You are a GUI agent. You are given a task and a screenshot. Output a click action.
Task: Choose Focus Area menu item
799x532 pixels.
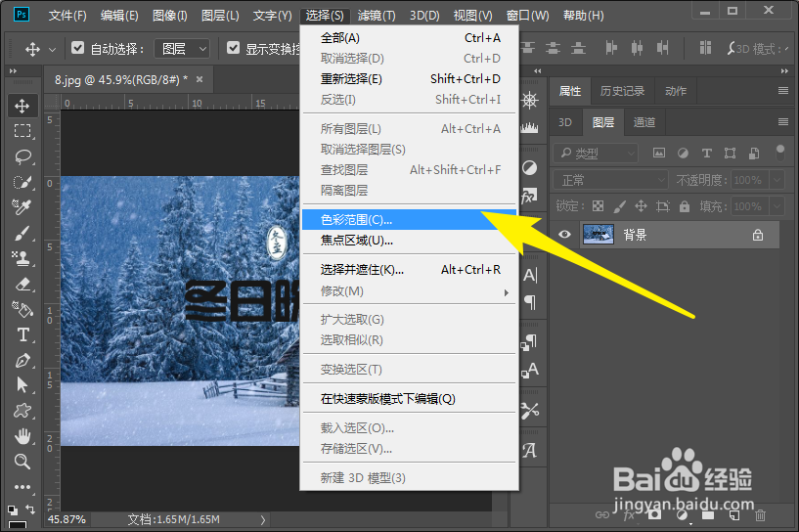409,241
